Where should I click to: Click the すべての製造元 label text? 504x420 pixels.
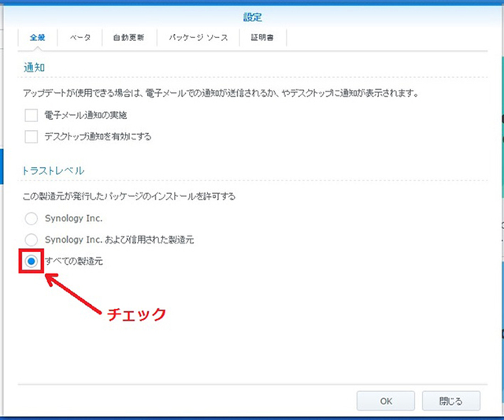73,261
